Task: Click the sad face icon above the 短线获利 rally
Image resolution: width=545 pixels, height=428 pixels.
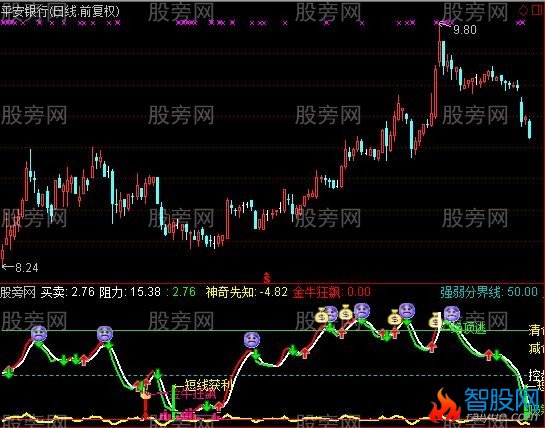Action: [x=252, y=340]
